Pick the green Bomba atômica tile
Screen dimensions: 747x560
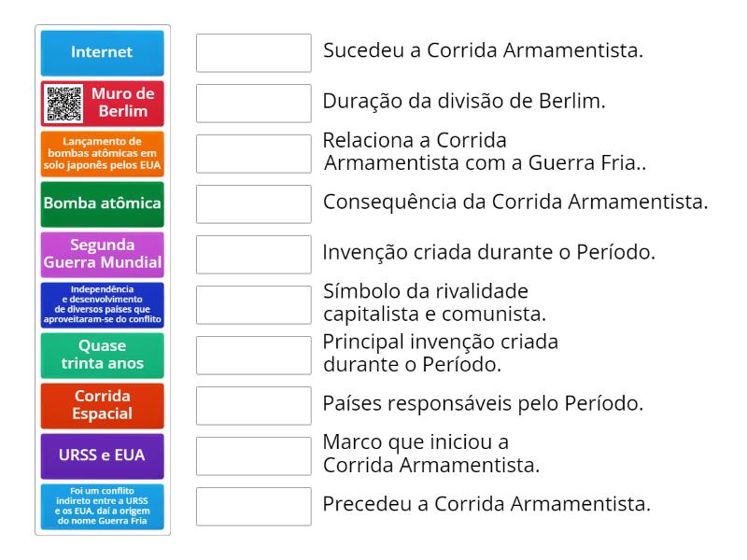point(103,203)
